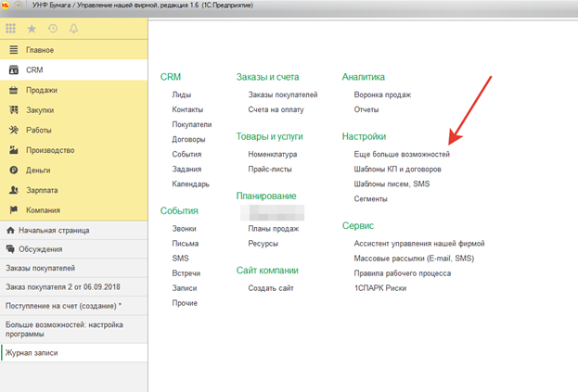Switch to the Главное section
The height and width of the screenshot is (392, 578).
pyautogui.click(x=73, y=50)
